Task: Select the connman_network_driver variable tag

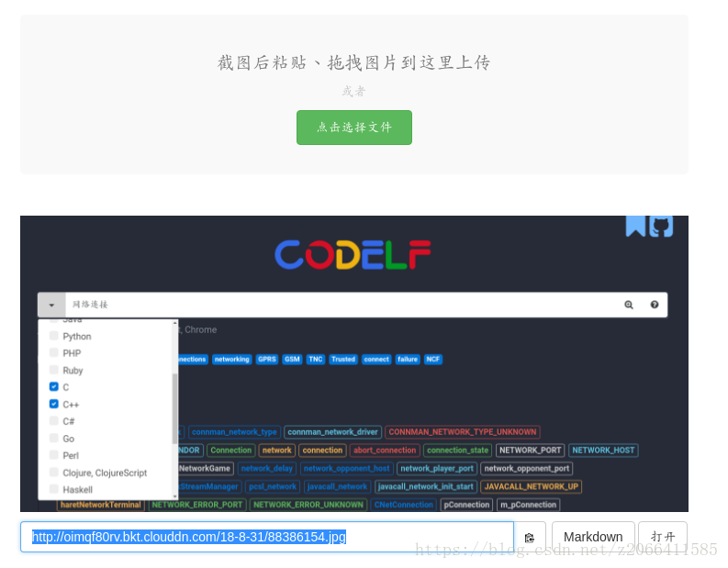Action: (x=333, y=432)
